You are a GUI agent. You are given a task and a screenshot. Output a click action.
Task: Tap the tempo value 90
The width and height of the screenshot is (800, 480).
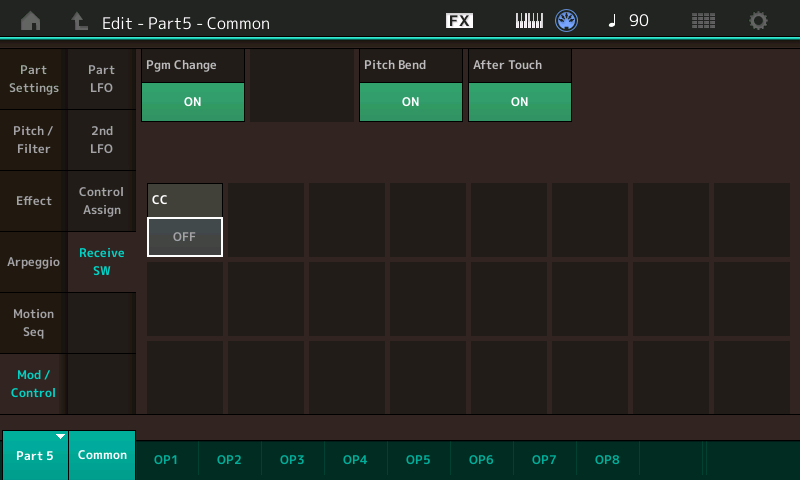click(x=639, y=21)
